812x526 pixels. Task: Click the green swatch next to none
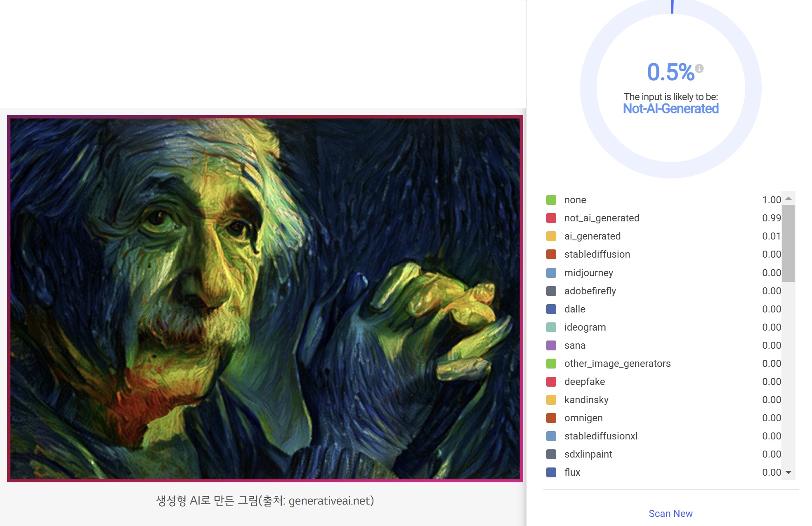tap(551, 200)
